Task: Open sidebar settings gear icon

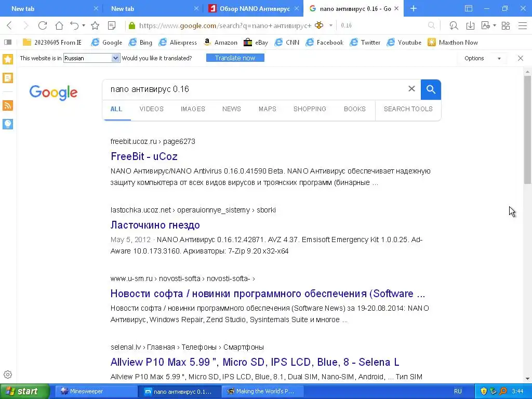Action: click(x=8, y=375)
